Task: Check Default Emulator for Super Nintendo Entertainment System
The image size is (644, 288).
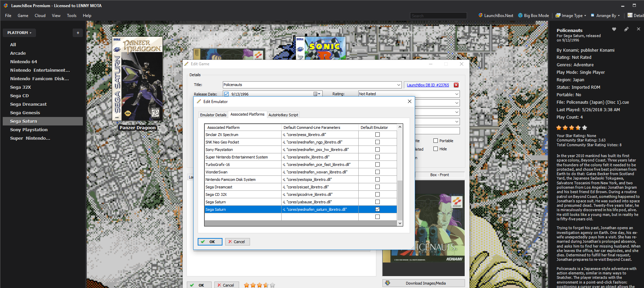Action: pos(377,157)
